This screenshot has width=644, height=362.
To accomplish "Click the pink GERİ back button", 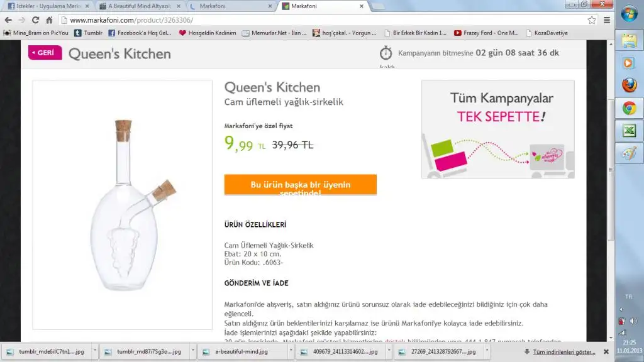I will 45,53.
